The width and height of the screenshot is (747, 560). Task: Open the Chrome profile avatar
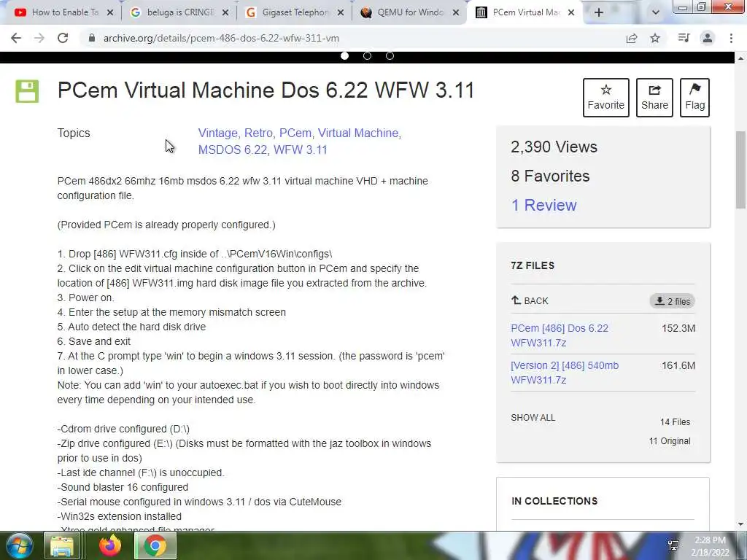click(708, 38)
